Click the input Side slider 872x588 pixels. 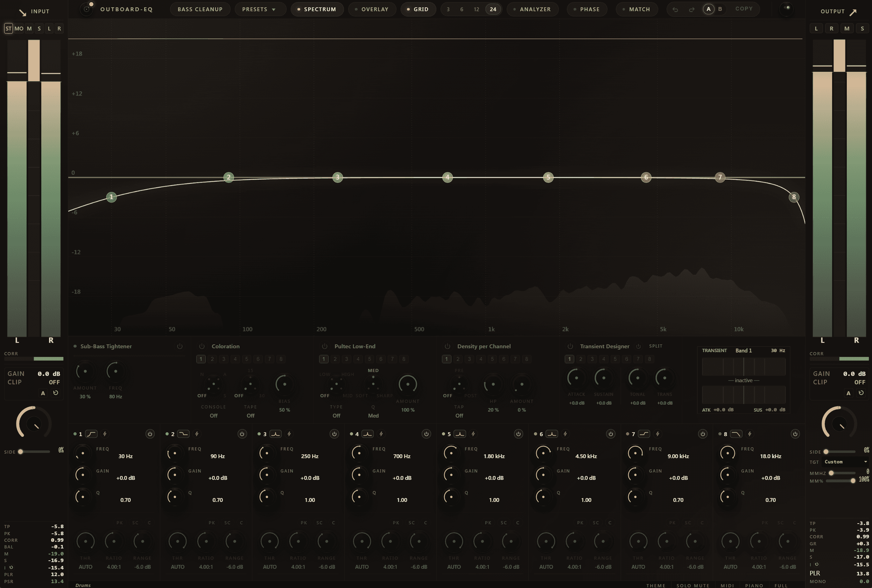click(x=35, y=451)
